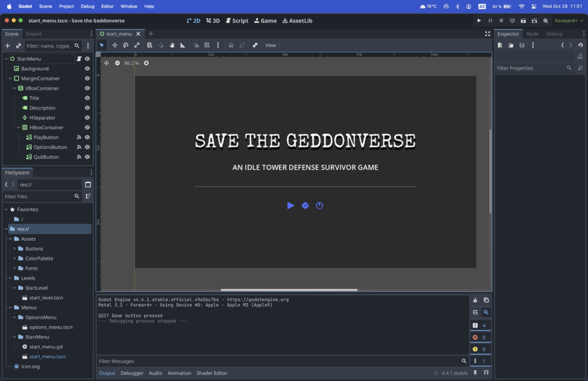This screenshot has height=381, width=588.
Task: Click the signal icon next to PlayButton
Action: (79, 137)
